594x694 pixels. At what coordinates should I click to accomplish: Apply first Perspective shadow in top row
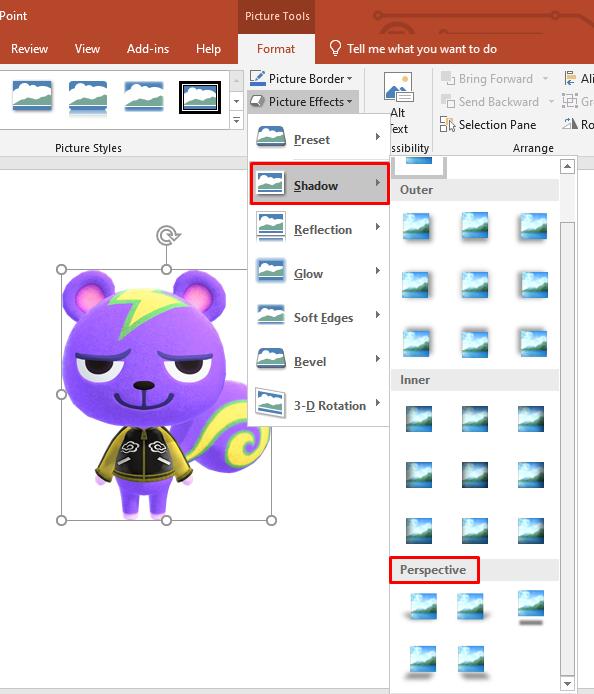point(420,606)
